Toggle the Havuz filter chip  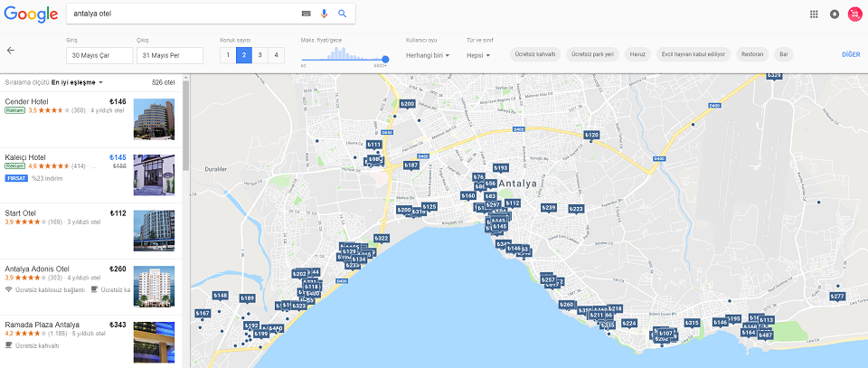click(x=637, y=54)
